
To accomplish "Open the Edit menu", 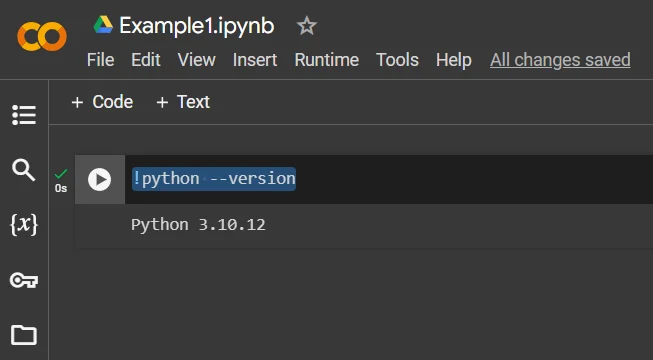I will coord(146,60).
